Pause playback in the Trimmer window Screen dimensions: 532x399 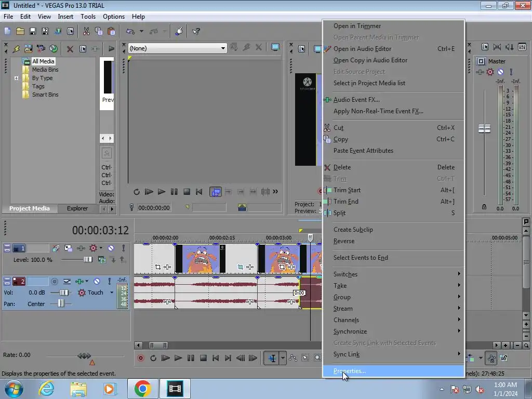click(x=174, y=192)
